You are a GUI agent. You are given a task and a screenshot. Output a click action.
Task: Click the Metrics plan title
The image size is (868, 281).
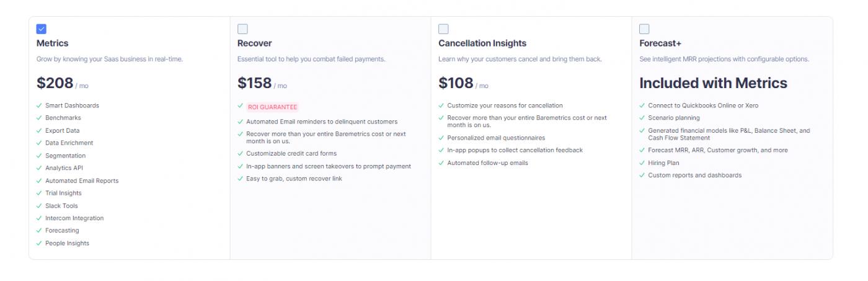(x=53, y=43)
